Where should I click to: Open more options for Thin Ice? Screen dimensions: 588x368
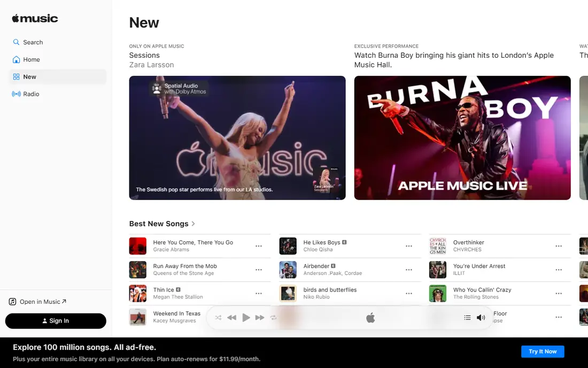(x=259, y=293)
